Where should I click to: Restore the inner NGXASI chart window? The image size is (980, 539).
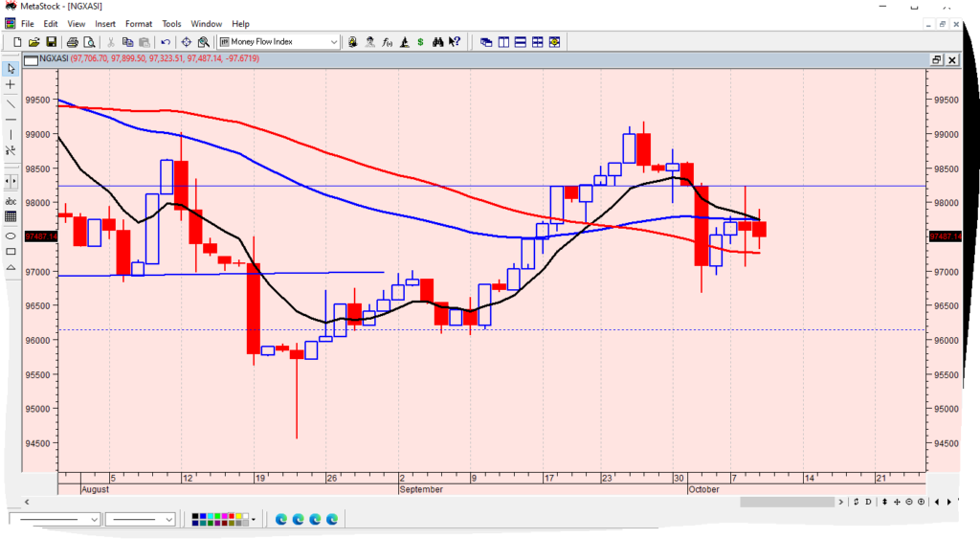pos(936,59)
